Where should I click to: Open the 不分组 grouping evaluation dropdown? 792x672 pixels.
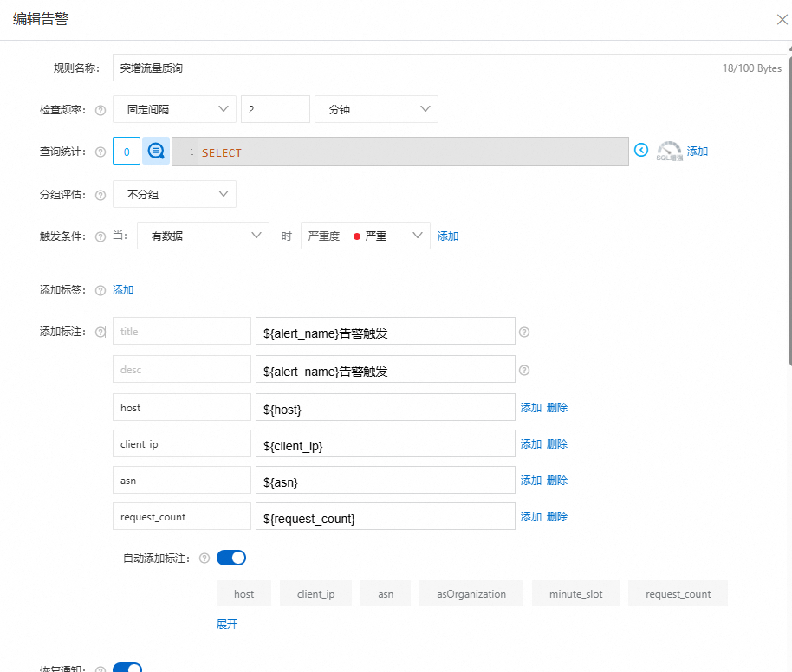coord(173,194)
